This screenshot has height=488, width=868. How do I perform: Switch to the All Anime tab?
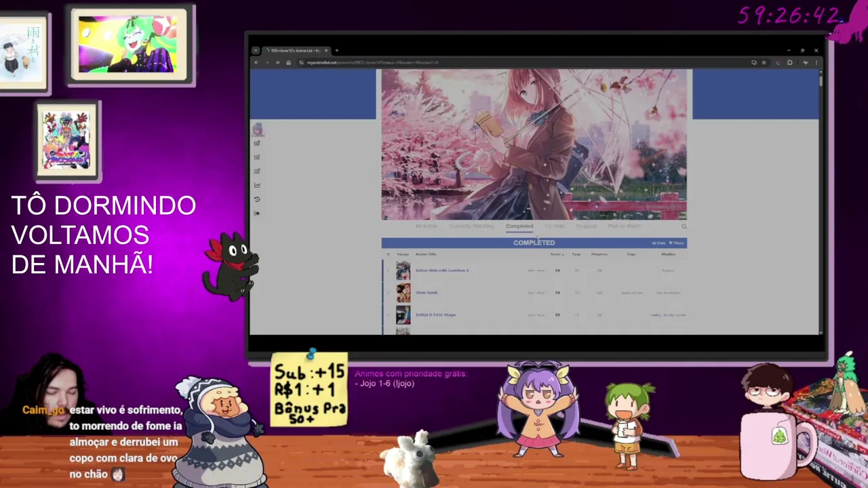tap(427, 226)
